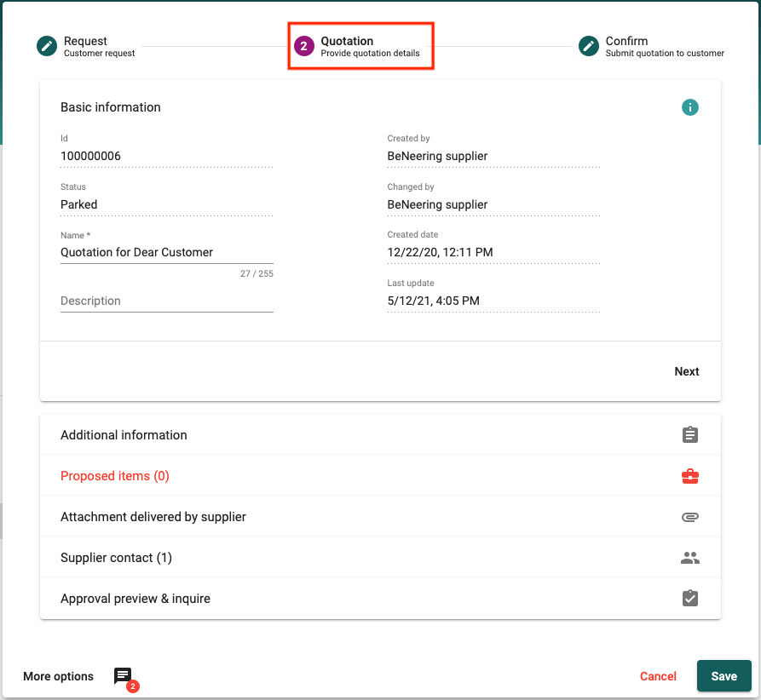The width and height of the screenshot is (761, 700).
Task: Click the Confirm step pencil icon
Action: click(588, 46)
